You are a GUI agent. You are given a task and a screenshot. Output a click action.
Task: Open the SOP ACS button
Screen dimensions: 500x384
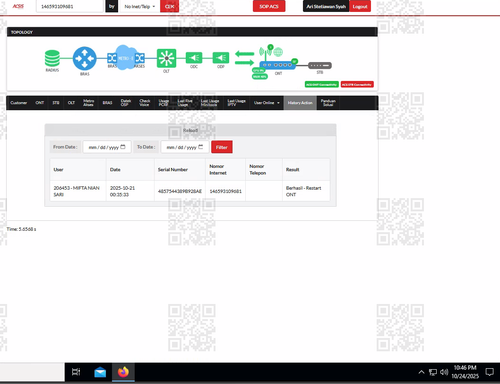pyautogui.click(x=269, y=6)
